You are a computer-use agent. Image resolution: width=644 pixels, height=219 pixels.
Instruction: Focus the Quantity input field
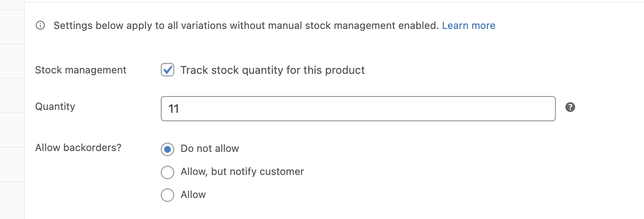[358, 109]
